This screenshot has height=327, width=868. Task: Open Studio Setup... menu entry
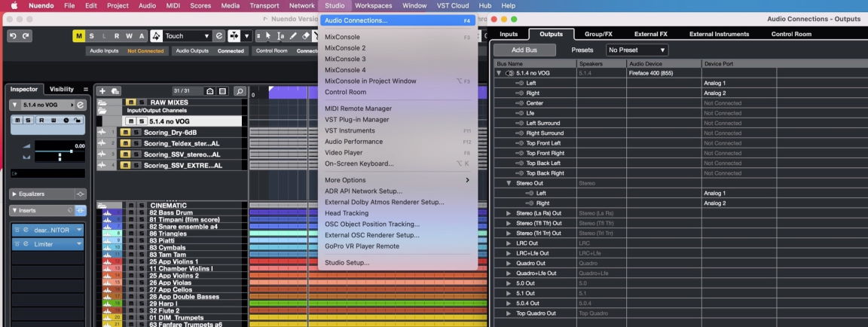tap(398, 263)
